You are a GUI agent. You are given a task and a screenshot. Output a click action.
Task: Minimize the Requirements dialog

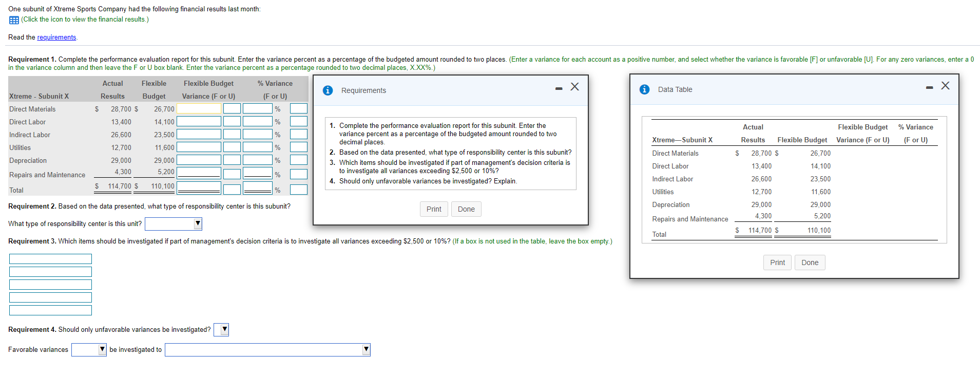tap(559, 89)
